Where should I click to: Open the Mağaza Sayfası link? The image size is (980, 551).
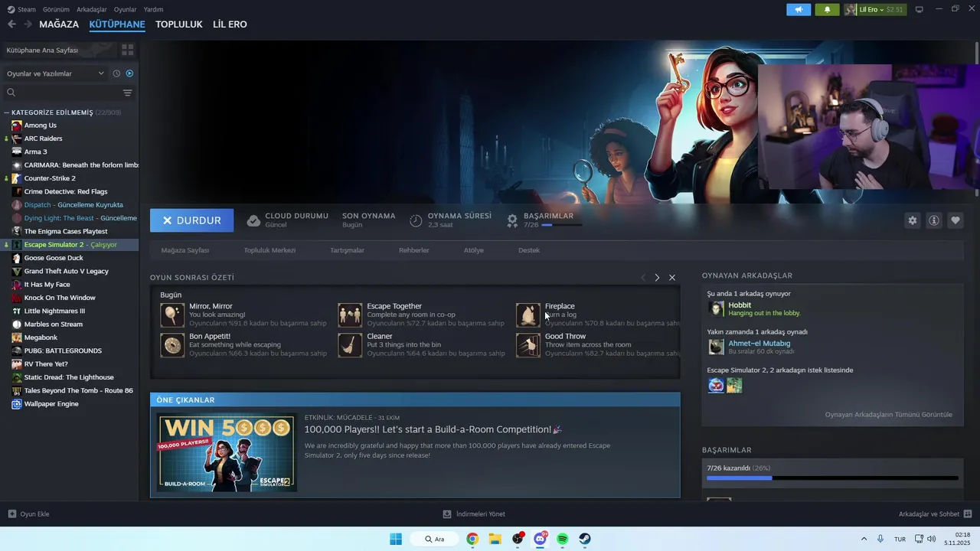185,250
